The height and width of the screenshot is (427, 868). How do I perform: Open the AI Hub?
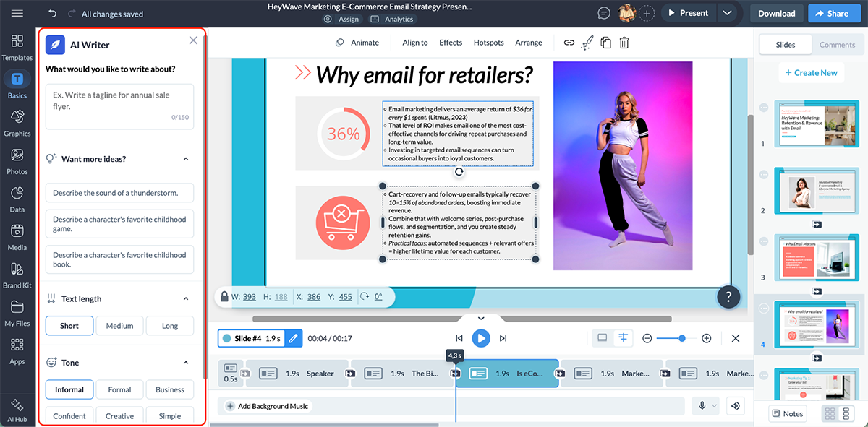[17, 410]
